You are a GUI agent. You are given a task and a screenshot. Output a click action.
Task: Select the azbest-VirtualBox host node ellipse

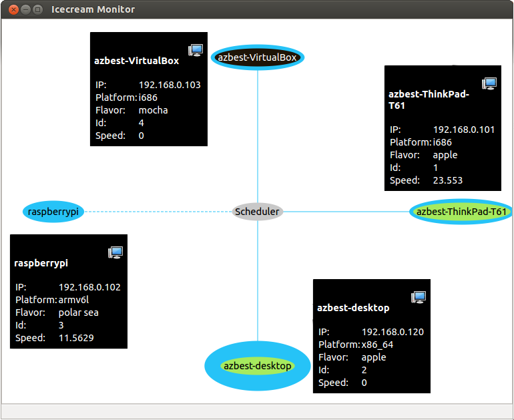[257, 57]
